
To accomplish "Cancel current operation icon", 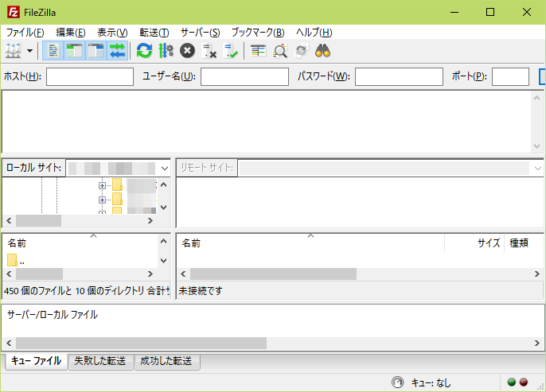I will (x=187, y=51).
